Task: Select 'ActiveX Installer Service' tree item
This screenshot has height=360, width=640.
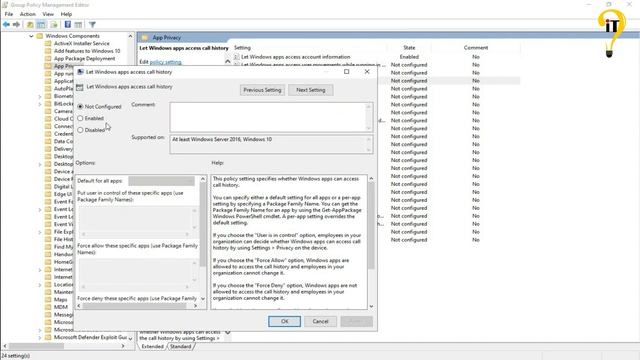Action: pyautogui.click(x=82, y=43)
